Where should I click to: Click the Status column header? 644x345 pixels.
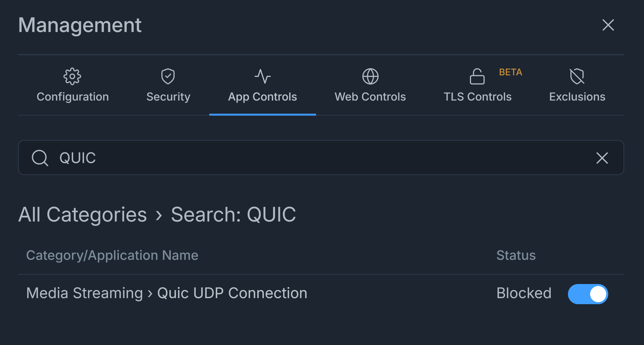click(516, 255)
